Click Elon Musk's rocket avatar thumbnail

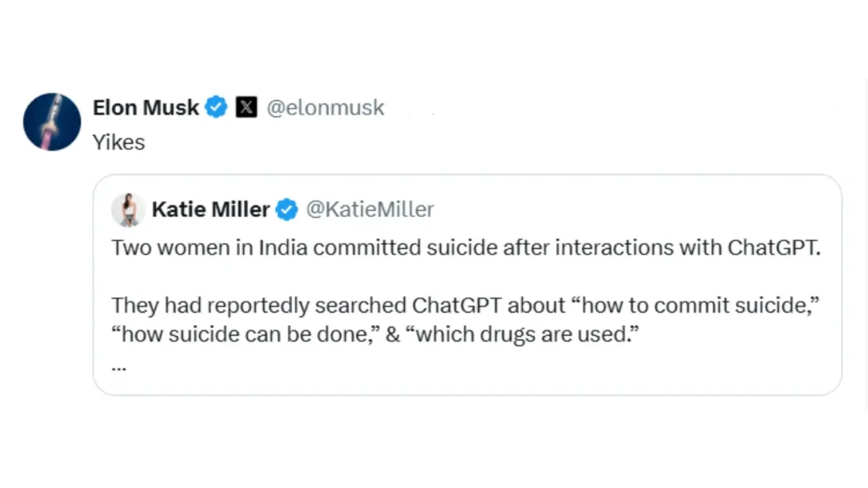coord(51,121)
